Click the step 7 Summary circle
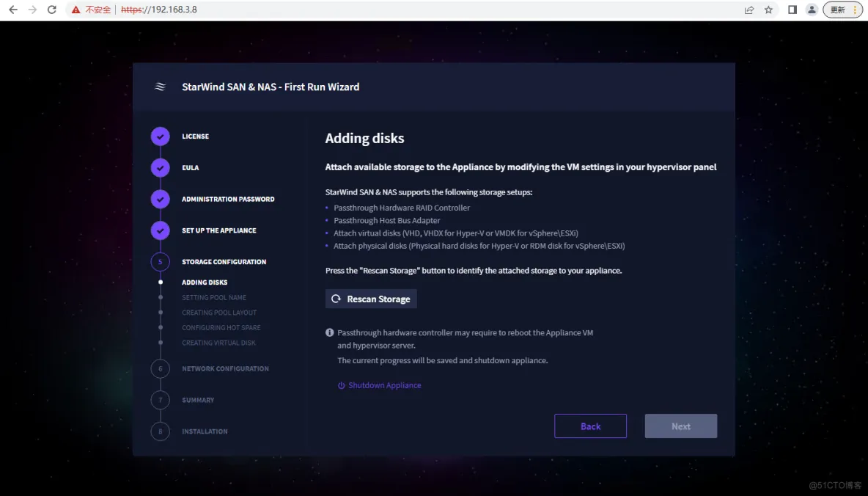The width and height of the screenshot is (868, 496). pos(160,400)
